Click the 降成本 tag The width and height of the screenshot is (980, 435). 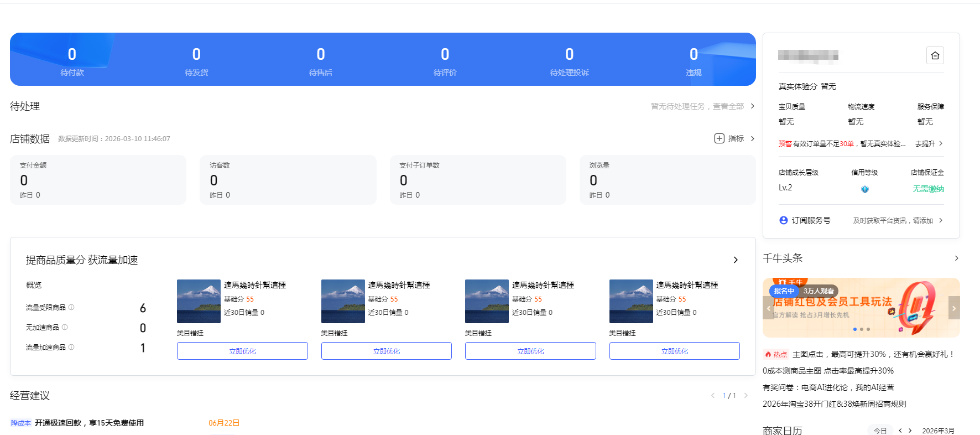coord(21,423)
